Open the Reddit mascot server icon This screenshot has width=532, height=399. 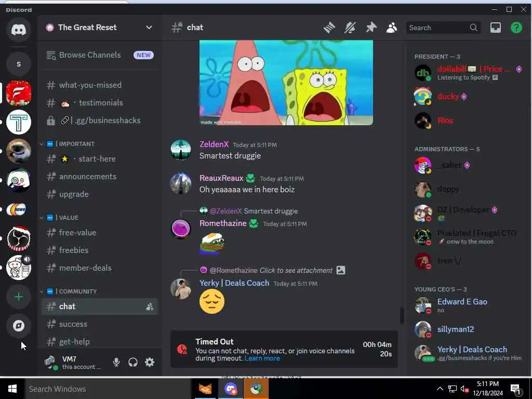[19, 268]
